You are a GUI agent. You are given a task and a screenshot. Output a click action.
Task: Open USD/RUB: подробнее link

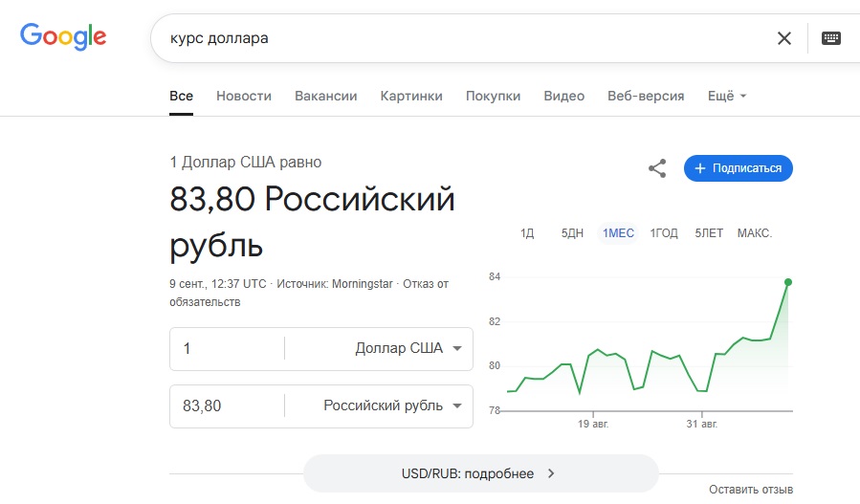[480, 473]
